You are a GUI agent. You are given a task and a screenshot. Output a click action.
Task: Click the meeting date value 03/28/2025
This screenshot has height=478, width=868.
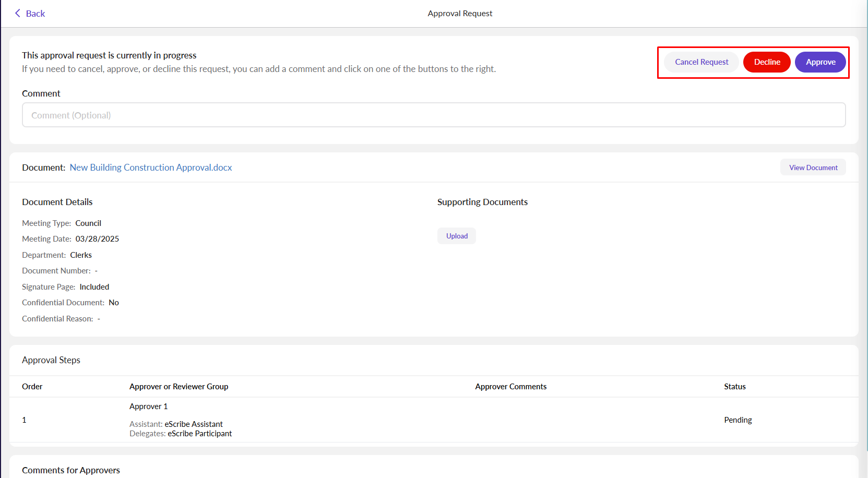click(x=97, y=239)
